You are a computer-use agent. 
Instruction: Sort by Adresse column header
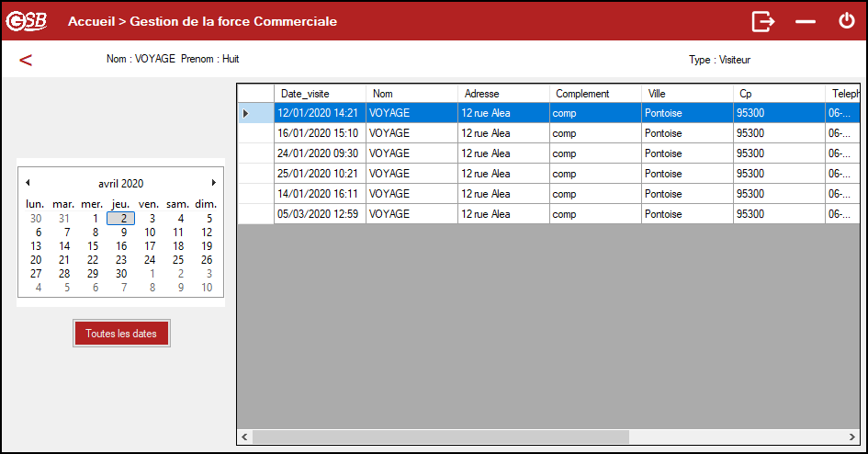(x=503, y=94)
